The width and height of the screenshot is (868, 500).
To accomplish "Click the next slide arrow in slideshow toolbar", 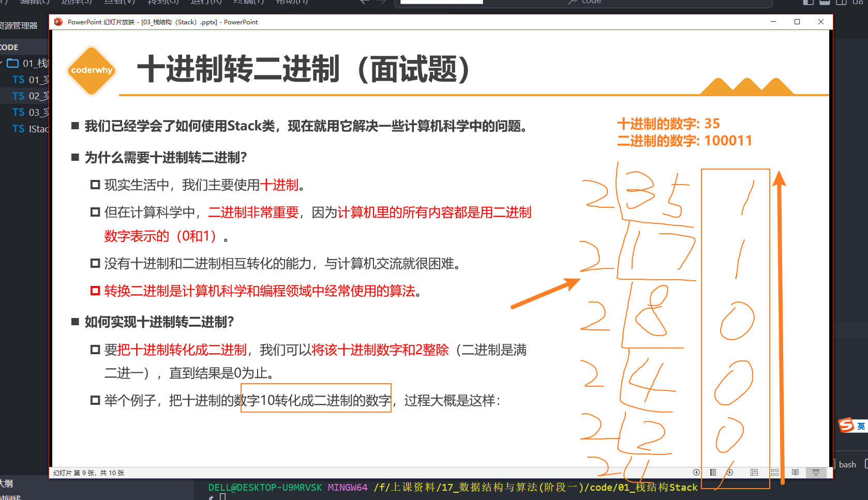I will [730, 472].
